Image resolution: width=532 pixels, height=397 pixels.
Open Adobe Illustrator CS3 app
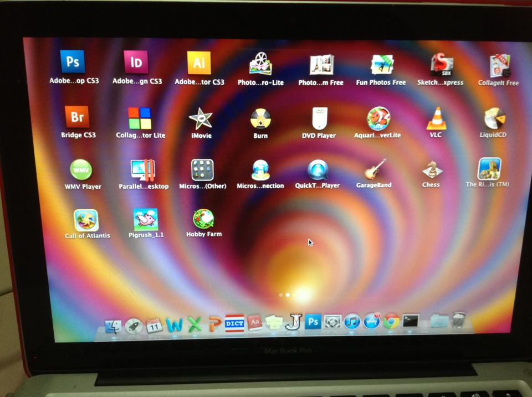click(199, 63)
